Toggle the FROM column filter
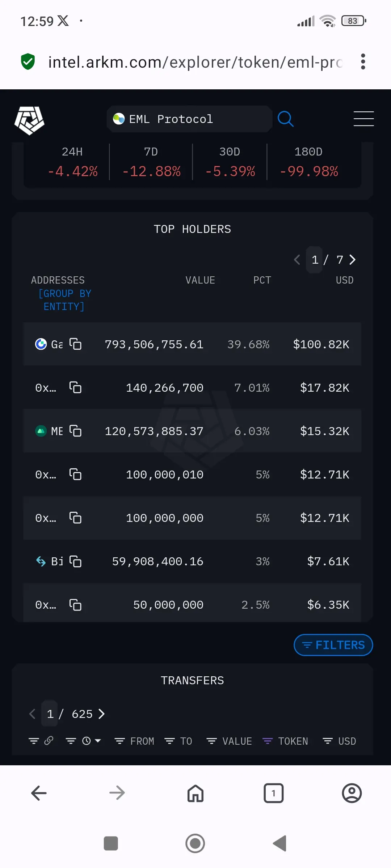This screenshot has height=868, width=391. tap(134, 741)
